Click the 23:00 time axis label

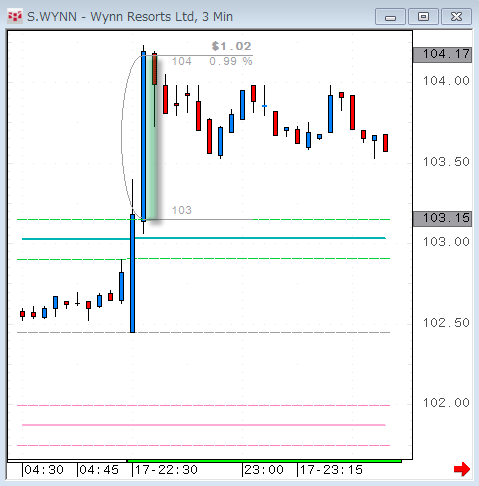(264, 470)
